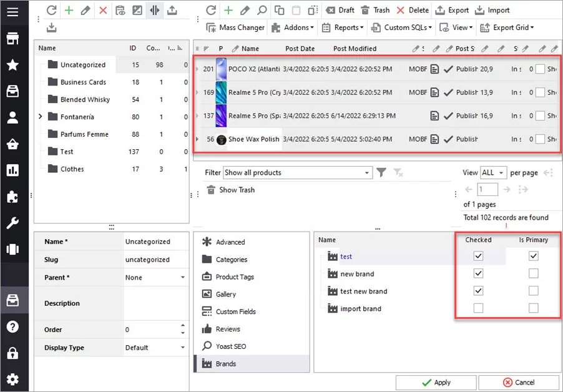Click the star favorites icon in sidebar
Screen dimensions: 563x392
pos(12,66)
